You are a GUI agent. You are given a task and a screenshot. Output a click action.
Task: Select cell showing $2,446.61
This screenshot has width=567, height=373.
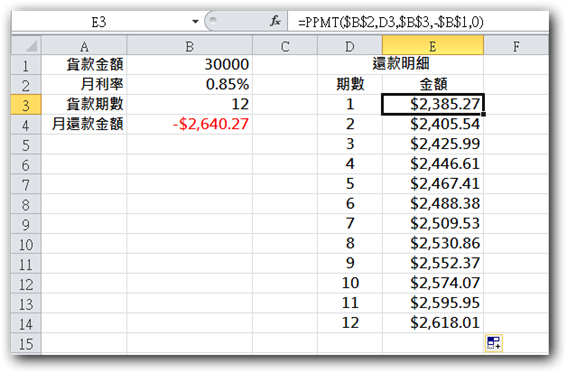tap(433, 164)
